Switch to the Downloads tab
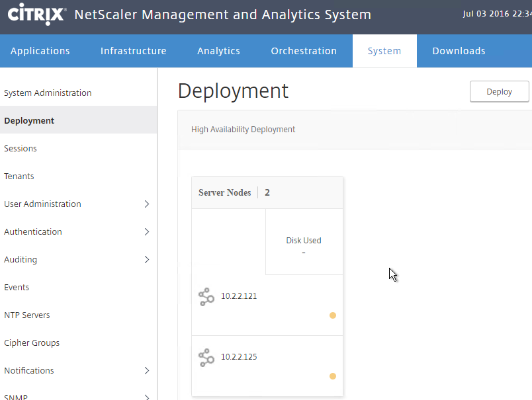532x400 pixels. pyautogui.click(x=459, y=51)
